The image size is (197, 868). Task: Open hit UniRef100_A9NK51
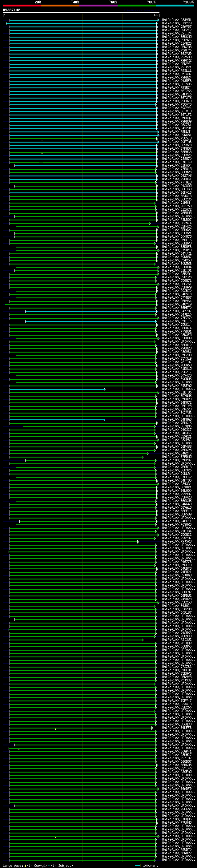[177, 135]
